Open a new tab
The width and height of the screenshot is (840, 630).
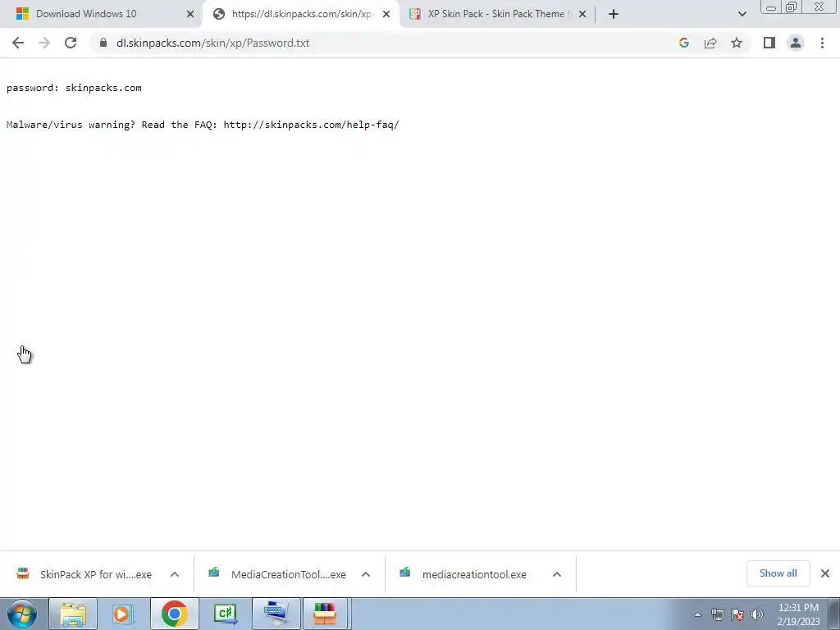614,14
